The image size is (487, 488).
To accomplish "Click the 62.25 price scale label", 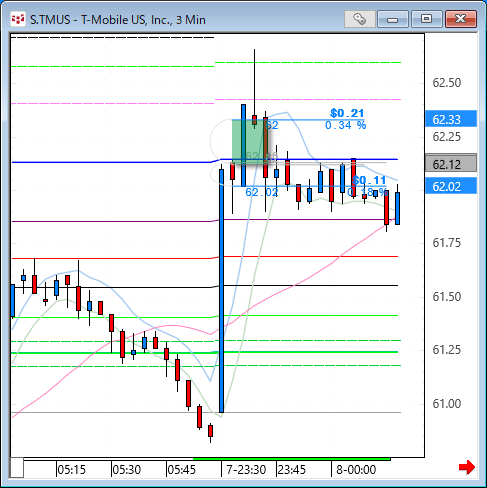I will coord(447,137).
